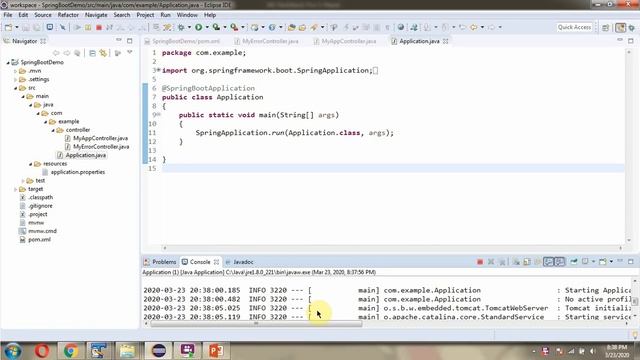Click the Quick Access search field
The image size is (640, 360).
tap(574, 27)
